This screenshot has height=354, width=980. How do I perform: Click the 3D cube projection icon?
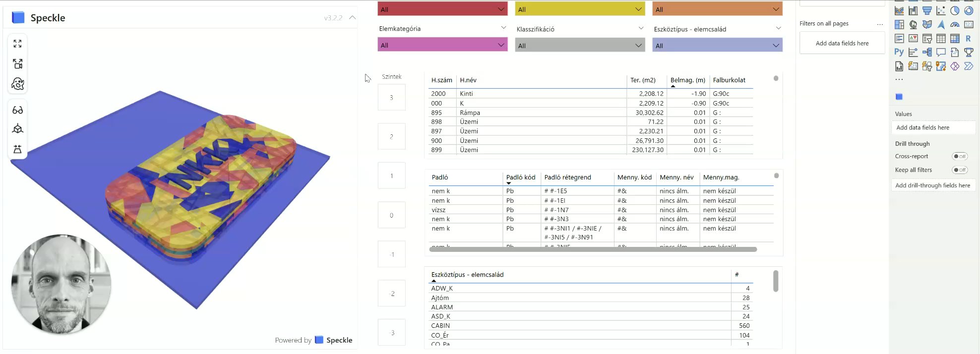[x=18, y=129]
